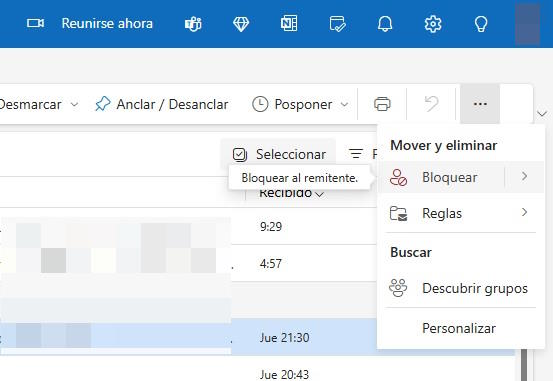Open the settings gear

pos(433,24)
